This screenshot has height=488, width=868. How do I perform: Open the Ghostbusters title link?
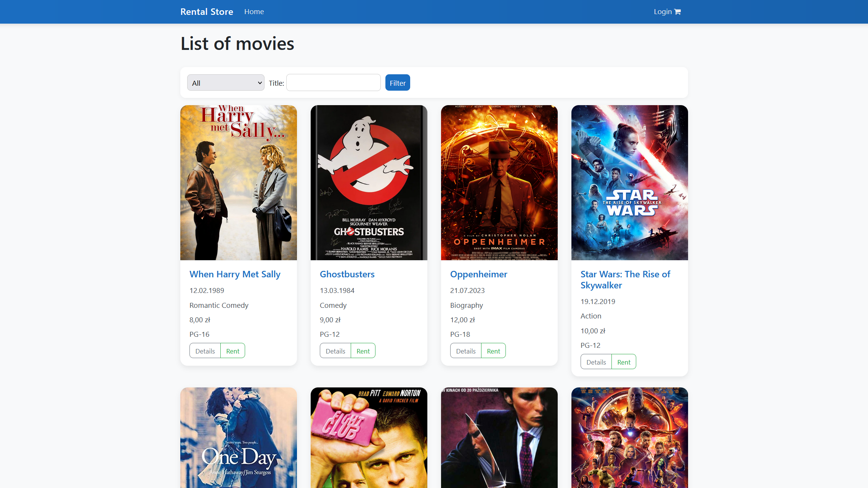tap(347, 274)
